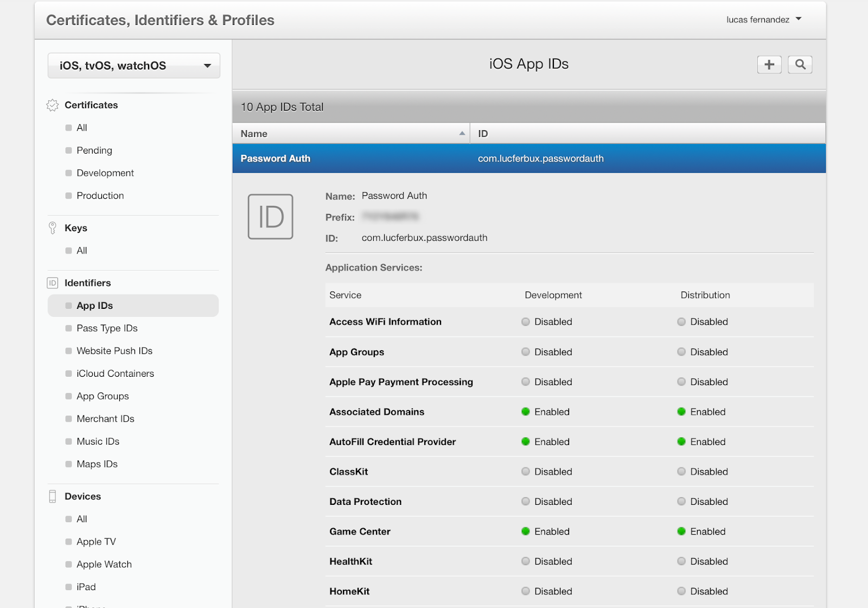
Task: Click the Devices phone icon
Action: point(53,496)
